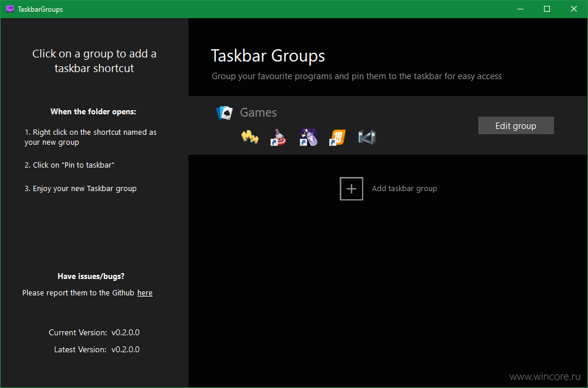Click 'Please report them to the Github' text
Viewport: 588px width, 388px height.
pos(78,293)
